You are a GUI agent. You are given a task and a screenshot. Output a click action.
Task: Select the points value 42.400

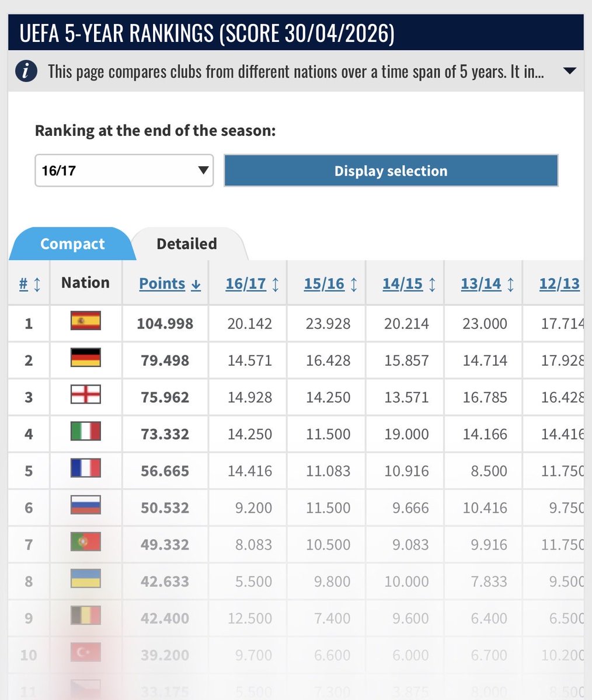coord(165,618)
